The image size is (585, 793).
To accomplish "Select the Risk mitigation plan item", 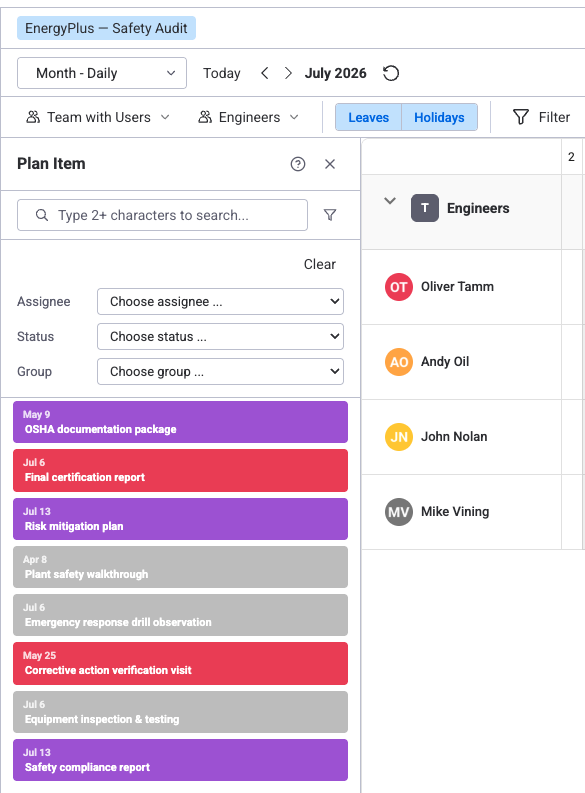I will (x=181, y=519).
